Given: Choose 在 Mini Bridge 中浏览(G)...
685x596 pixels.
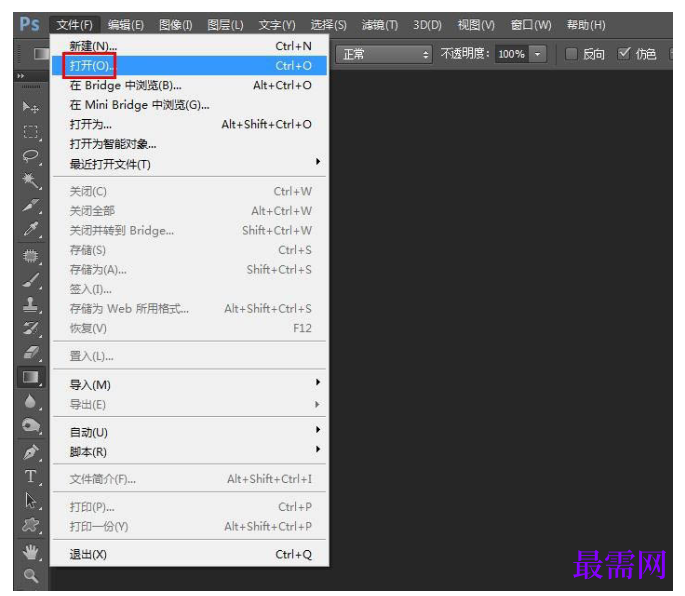Looking at the screenshot, I should coord(189,105).
